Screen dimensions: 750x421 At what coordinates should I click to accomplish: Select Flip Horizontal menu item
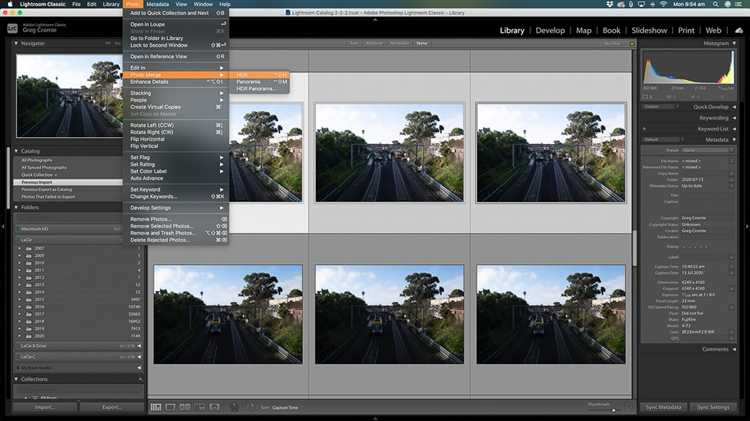pyautogui.click(x=176, y=139)
